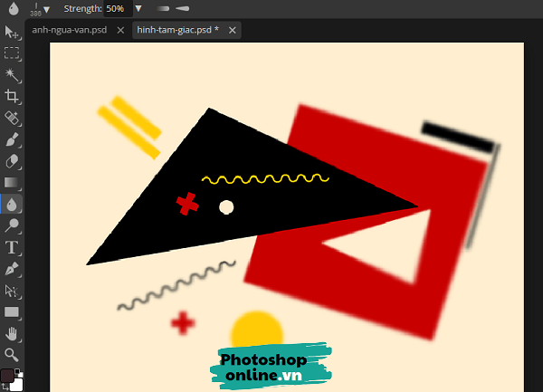Select the Dodge tool
This screenshot has width=543, height=392.
point(12,225)
